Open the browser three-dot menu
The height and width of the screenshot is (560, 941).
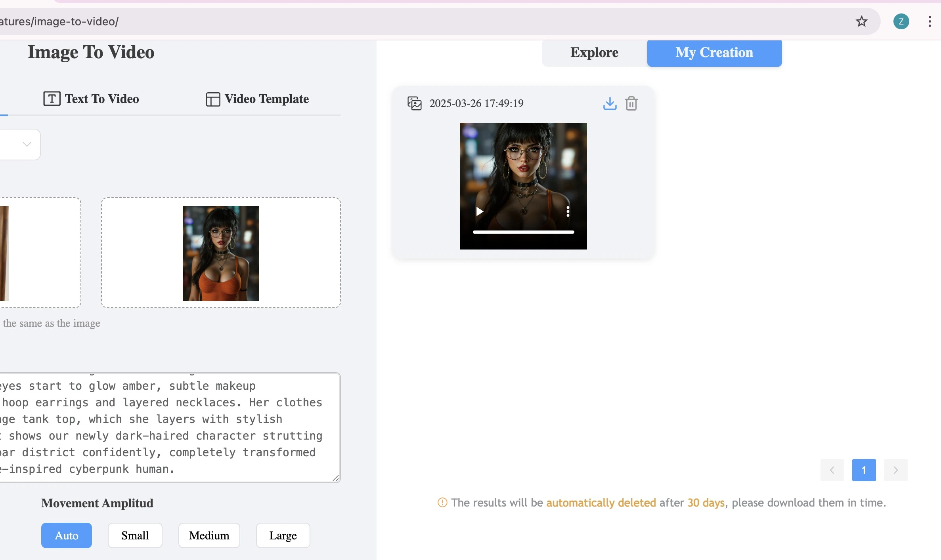pyautogui.click(x=930, y=21)
